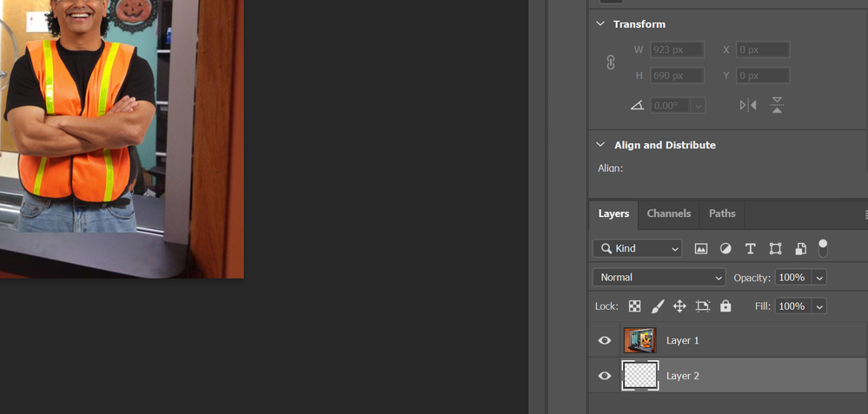Switch to the Channels tab
Screen dimensions: 868x414
(668, 214)
